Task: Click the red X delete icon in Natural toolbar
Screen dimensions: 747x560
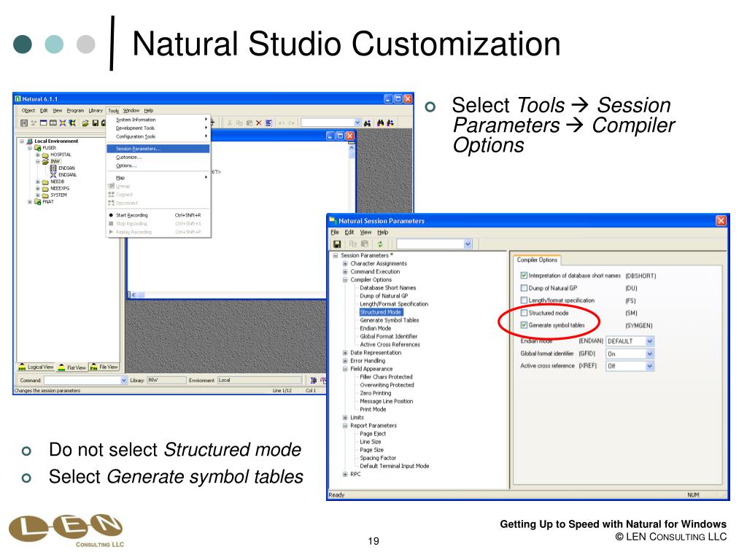Action: tap(259, 122)
